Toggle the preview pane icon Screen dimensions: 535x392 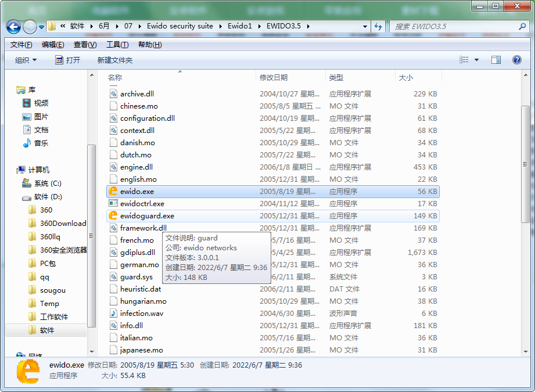point(495,60)
